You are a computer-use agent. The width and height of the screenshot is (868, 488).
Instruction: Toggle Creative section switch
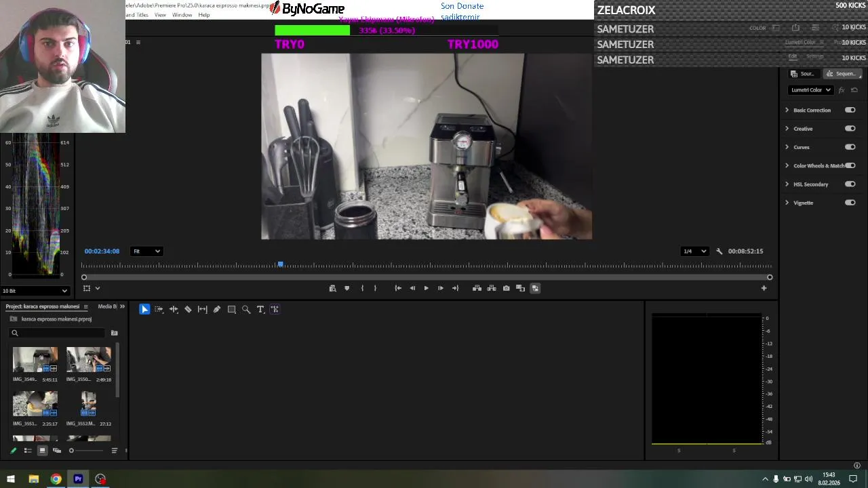click(850, 128)
